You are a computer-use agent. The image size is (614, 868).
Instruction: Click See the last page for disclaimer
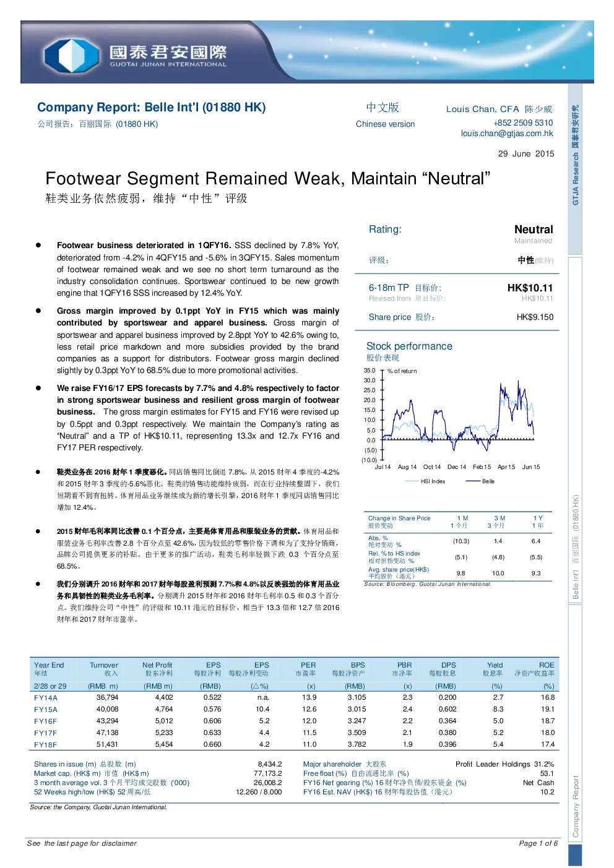[82, 844]
